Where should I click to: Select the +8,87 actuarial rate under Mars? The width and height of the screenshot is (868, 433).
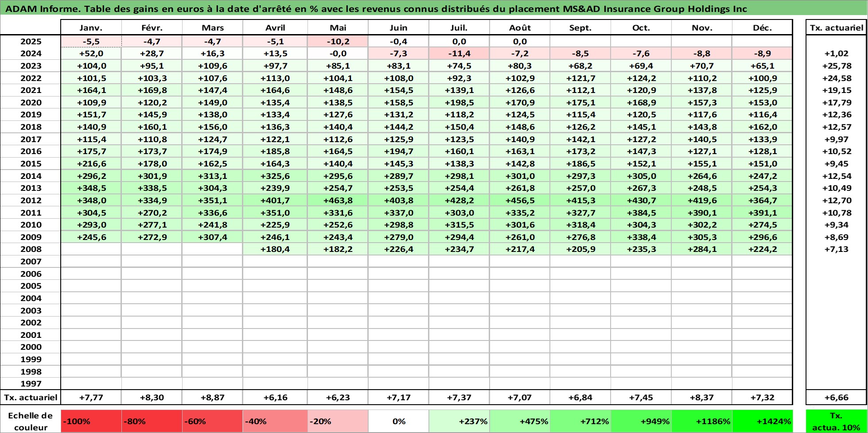pos(212,398)
